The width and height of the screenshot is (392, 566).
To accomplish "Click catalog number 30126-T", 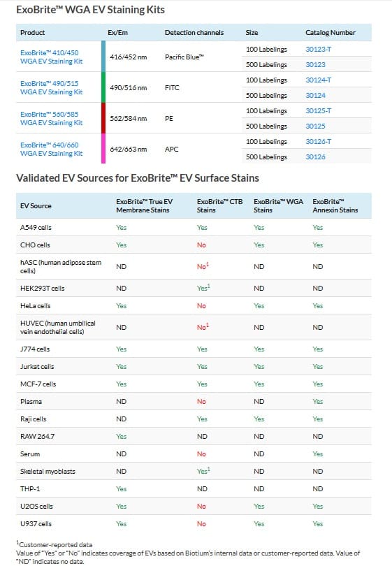I will click(x=319, y=141).
